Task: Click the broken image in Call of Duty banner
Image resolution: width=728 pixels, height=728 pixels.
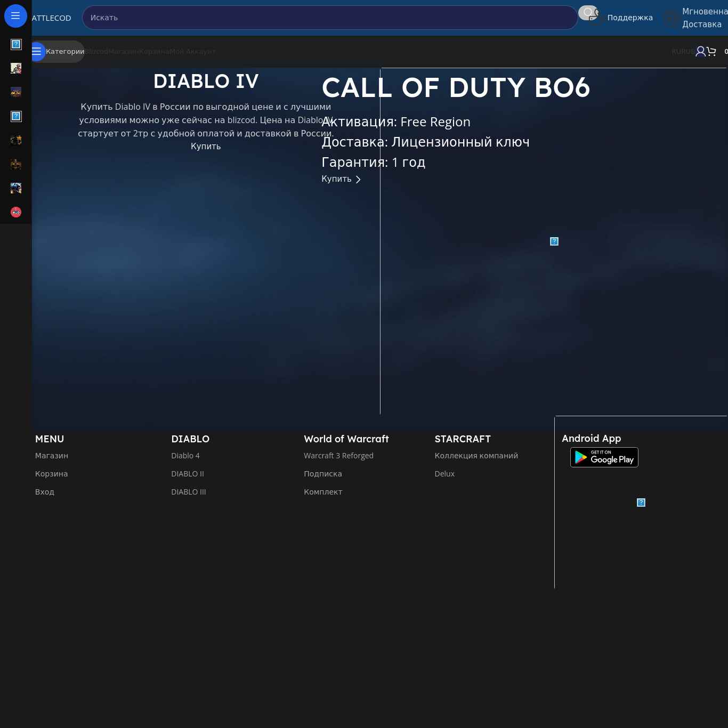Action: click(554, 241)
